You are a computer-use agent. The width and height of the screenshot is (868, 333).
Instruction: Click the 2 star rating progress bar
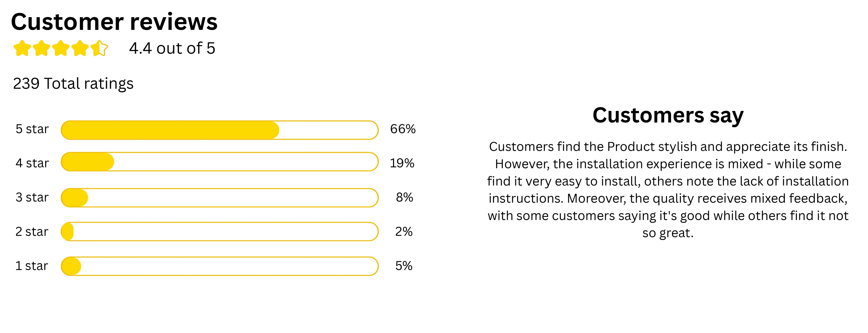pyautogui.click(x=219, y=231)
